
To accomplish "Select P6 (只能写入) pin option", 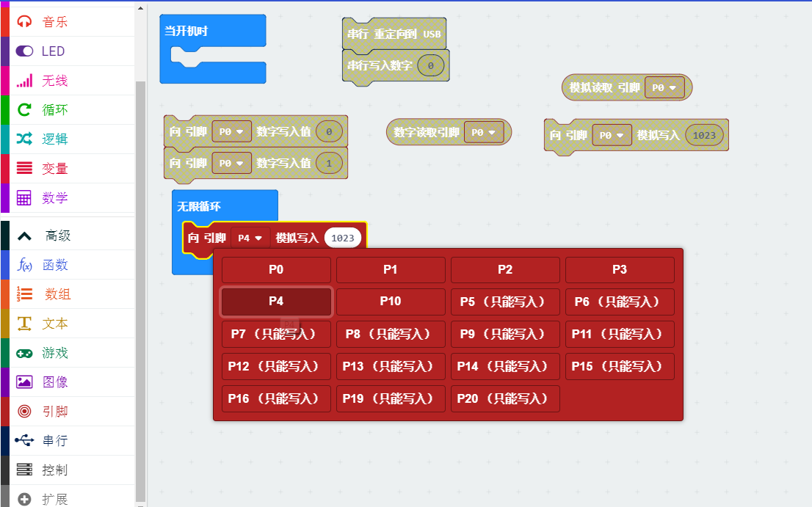I will click(620, 302).
